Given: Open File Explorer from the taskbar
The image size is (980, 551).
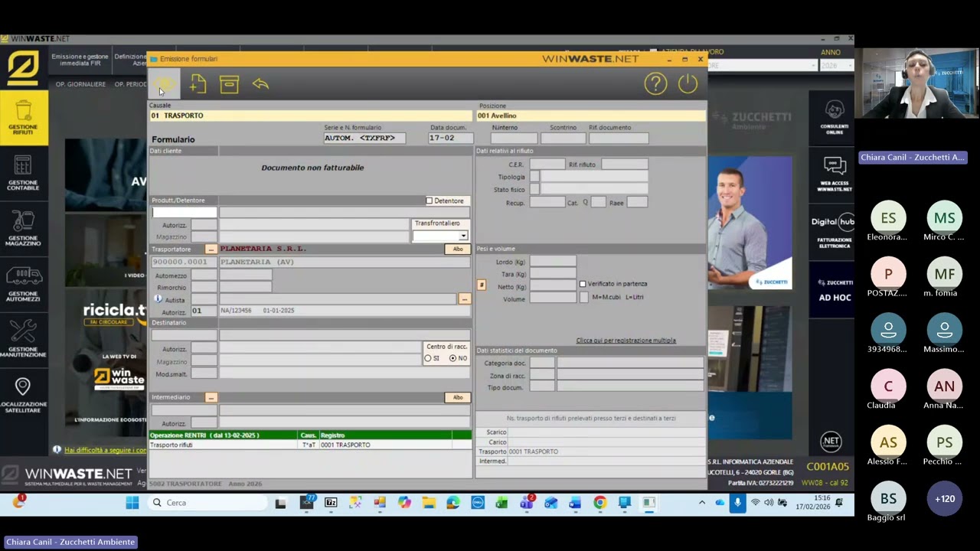Looking at the screenshot, I should (429, 503).
